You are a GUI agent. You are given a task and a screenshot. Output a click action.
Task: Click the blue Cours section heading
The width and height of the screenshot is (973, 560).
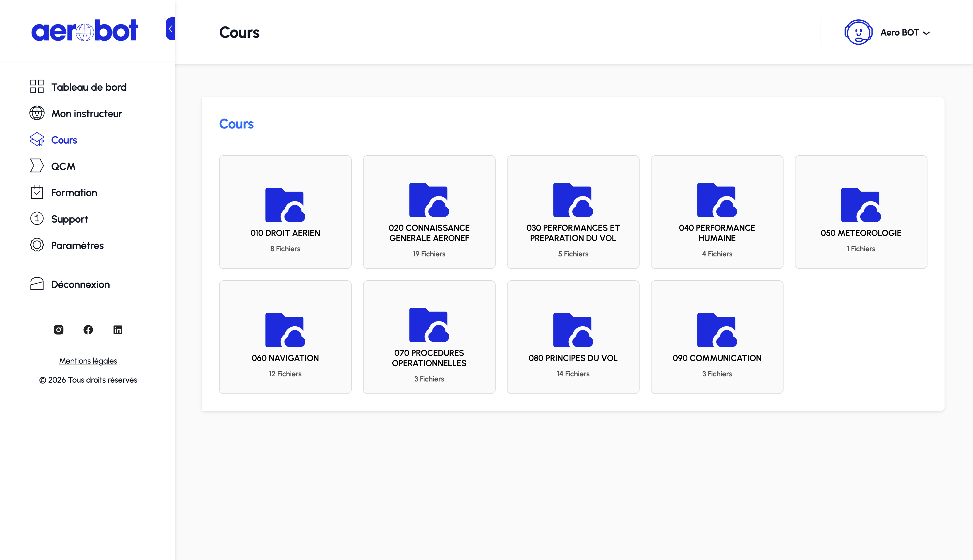pos(236,124)
